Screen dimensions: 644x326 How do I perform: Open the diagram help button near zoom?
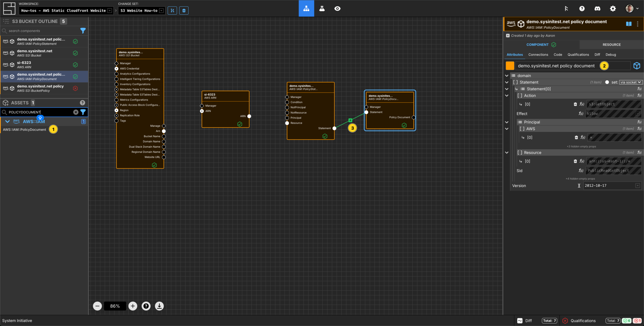146,306
